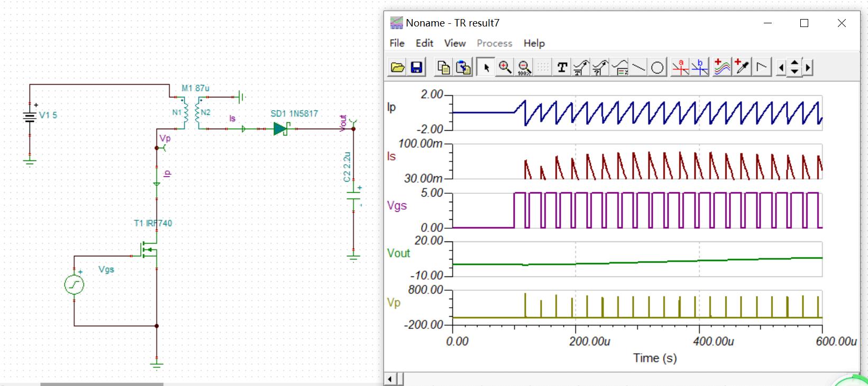Open the File menu
Viewport: 868px width, 386px height.
tap(397, 43)
